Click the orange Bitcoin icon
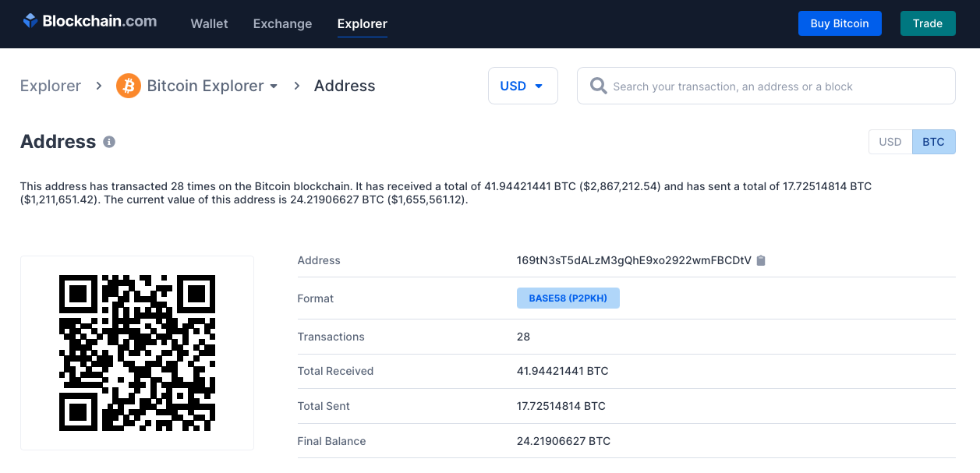Viewport: 980px width, 473px height. pyautogui.click(x=128, y=86)
